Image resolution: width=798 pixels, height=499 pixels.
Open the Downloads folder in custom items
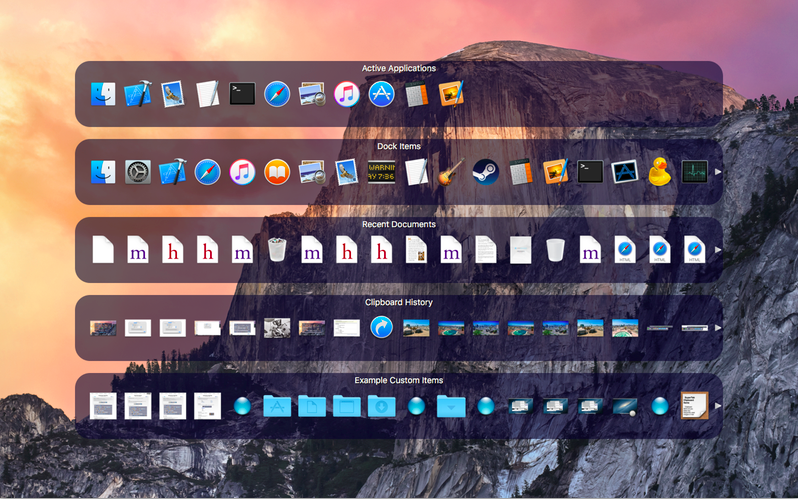(x=381, y=406)
